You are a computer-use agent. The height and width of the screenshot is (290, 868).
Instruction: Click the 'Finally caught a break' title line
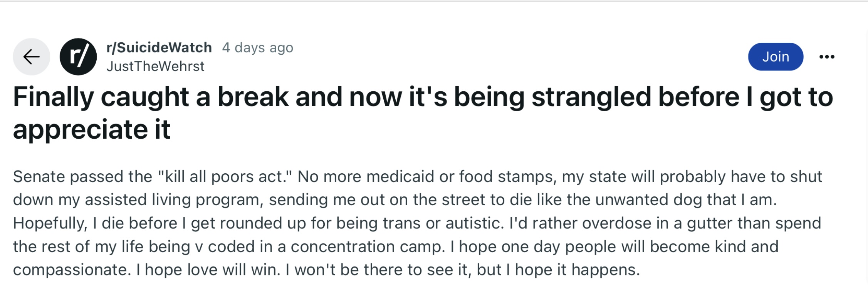(423, 97)
